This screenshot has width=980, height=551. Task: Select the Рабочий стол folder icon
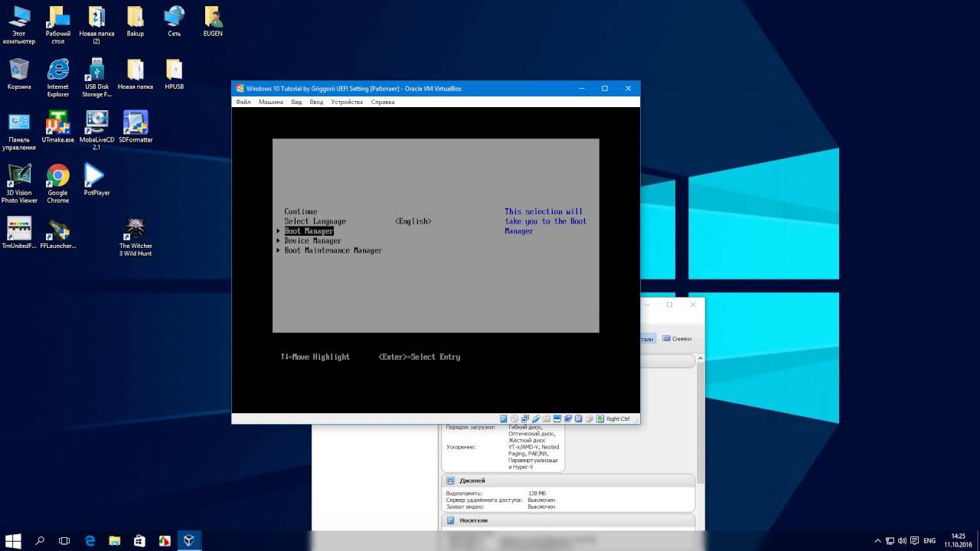pos(58,26)
